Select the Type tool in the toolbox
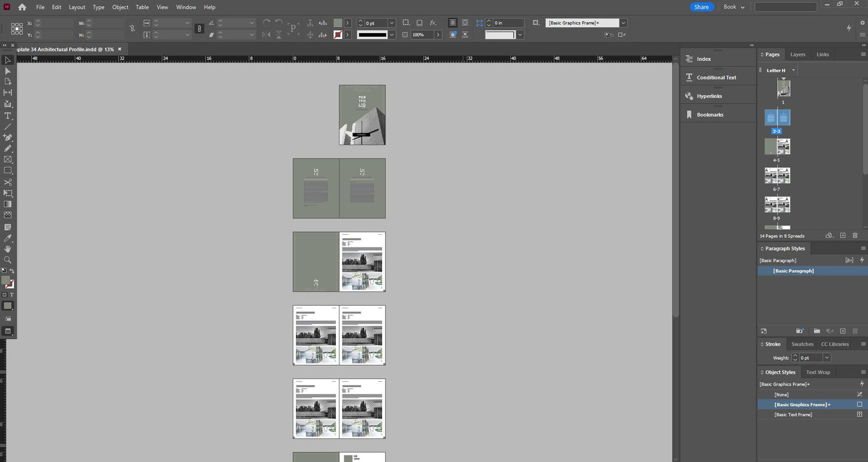The height and width of the screenshot is (462, 868). [8, 116]
